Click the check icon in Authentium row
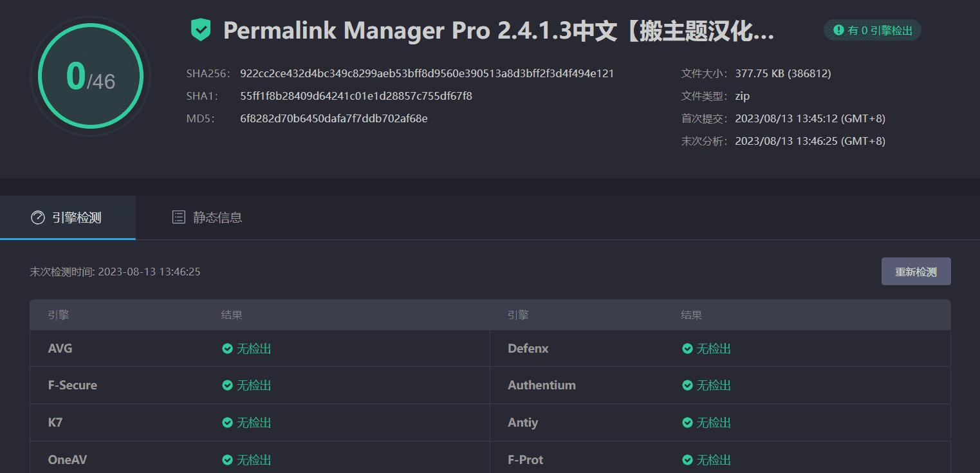The width and height of the screenshot is (980, 473). point(687,385)
